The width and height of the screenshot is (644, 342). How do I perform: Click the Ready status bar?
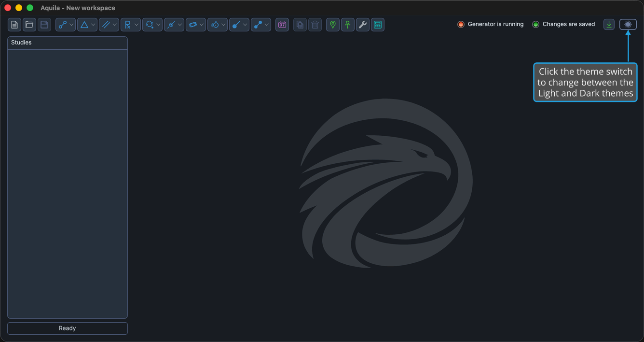(x=68, y=328)
